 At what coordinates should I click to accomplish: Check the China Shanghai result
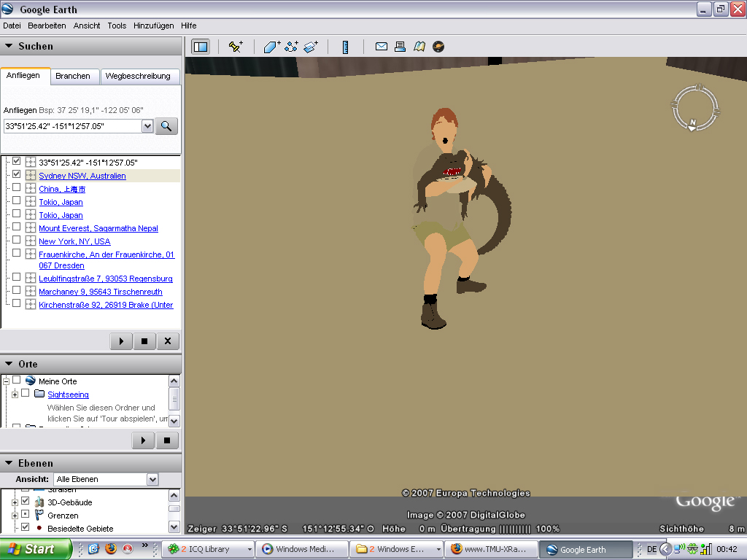[16, 187]
